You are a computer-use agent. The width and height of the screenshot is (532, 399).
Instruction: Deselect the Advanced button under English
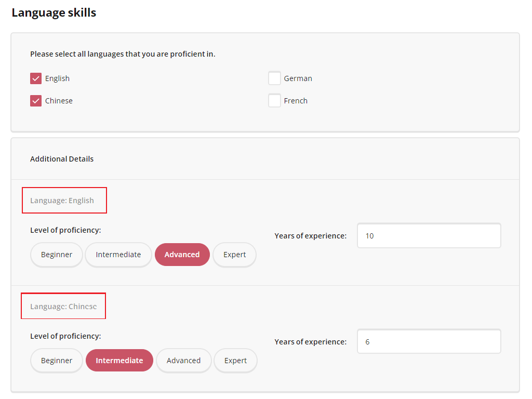(182, 255)
